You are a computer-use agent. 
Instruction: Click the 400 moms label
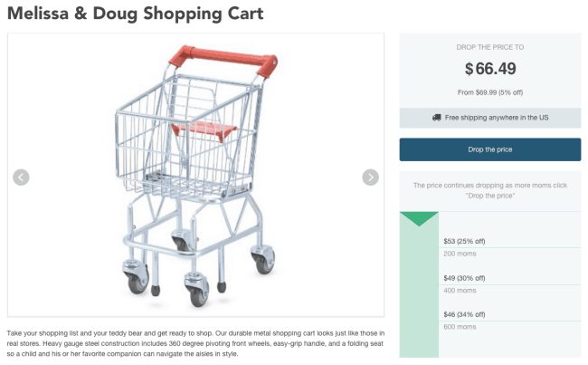pyautogui.click(x=460, y=291)
